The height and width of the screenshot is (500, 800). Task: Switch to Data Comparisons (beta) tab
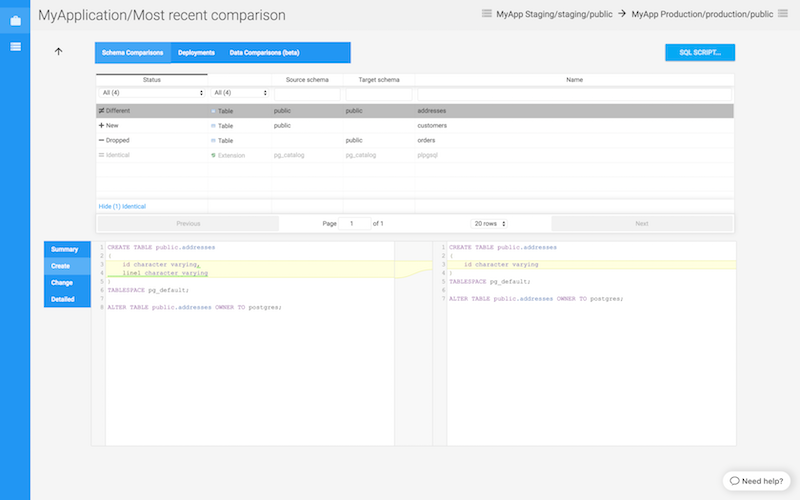click(x=264, y=53)
